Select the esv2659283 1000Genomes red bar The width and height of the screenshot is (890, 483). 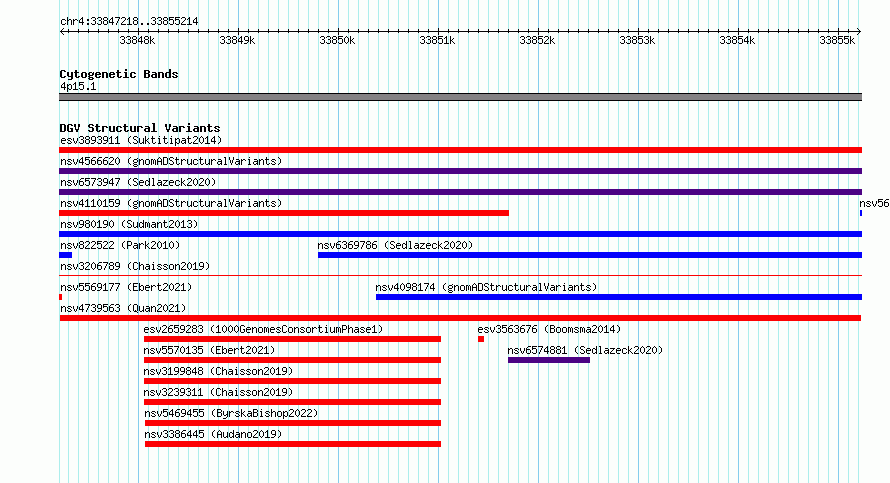(x=292, y=339)
